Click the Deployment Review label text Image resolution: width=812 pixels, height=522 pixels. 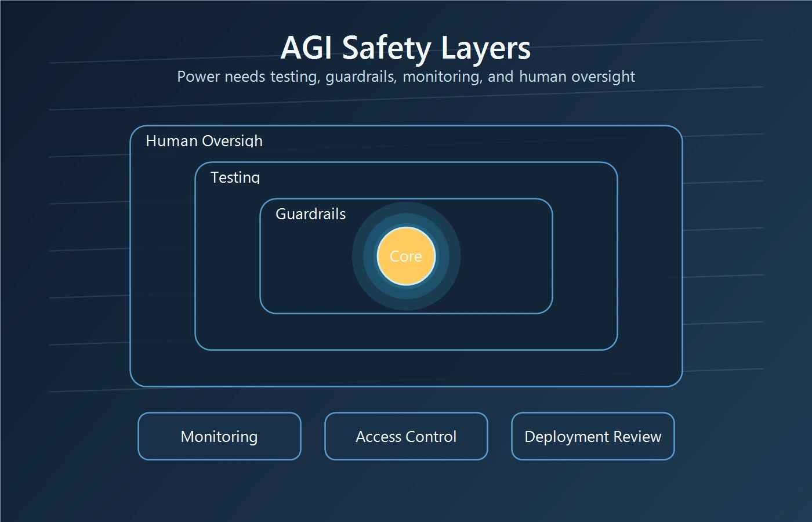tap(592, 436)
